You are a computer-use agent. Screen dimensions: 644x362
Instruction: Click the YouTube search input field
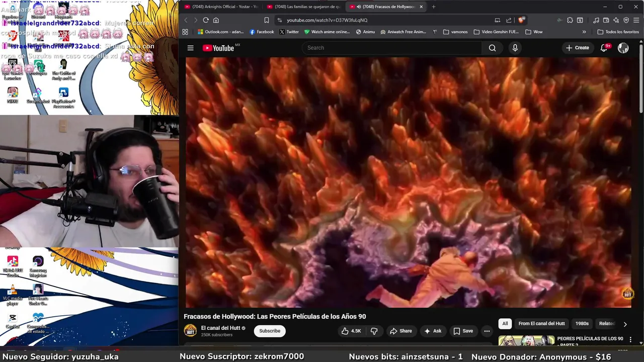(x=391, y=48)
